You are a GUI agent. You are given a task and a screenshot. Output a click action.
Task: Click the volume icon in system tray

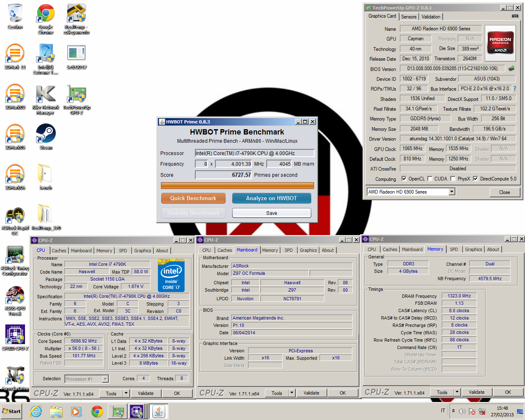[x=462, y=411]
